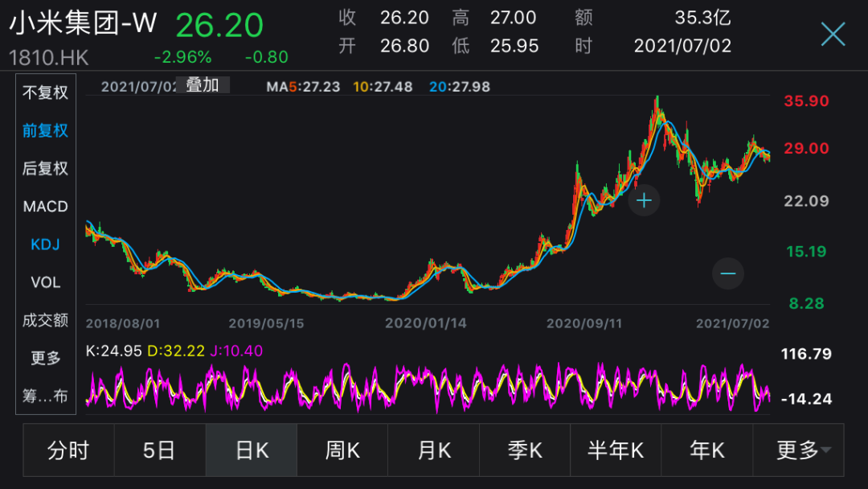Click the open price value 26.80
Image resolution: width=868 pixels, height=489 pixels.
point(404,46)
